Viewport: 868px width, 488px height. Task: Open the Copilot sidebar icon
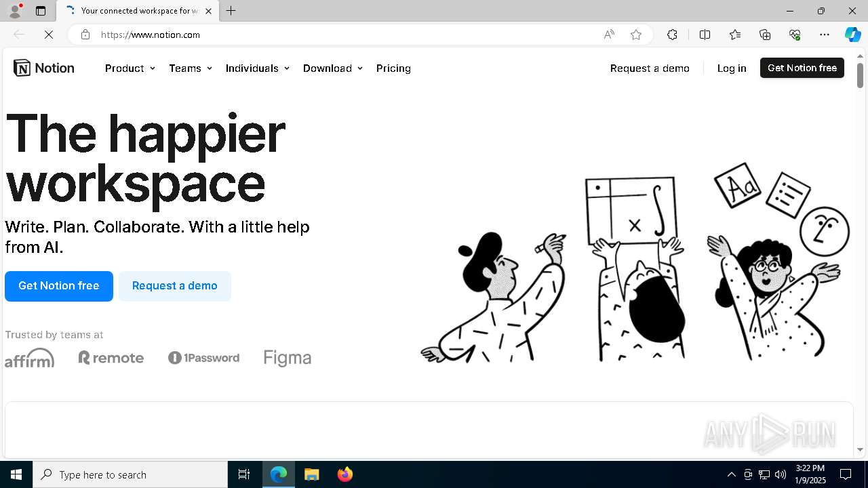(853, 35)
